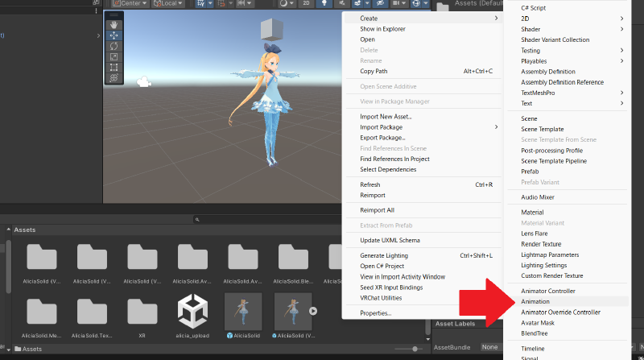Select Show in Explorer menu entry
This screenshot has width=644, height=360.
tap(382, 29)
